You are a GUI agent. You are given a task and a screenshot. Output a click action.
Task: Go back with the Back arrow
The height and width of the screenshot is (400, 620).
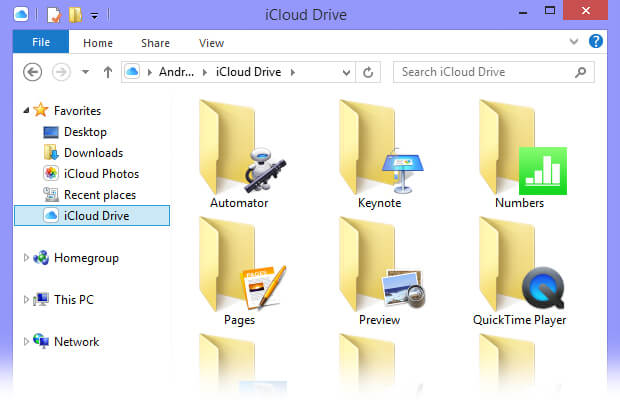click(x=32, y=72)
